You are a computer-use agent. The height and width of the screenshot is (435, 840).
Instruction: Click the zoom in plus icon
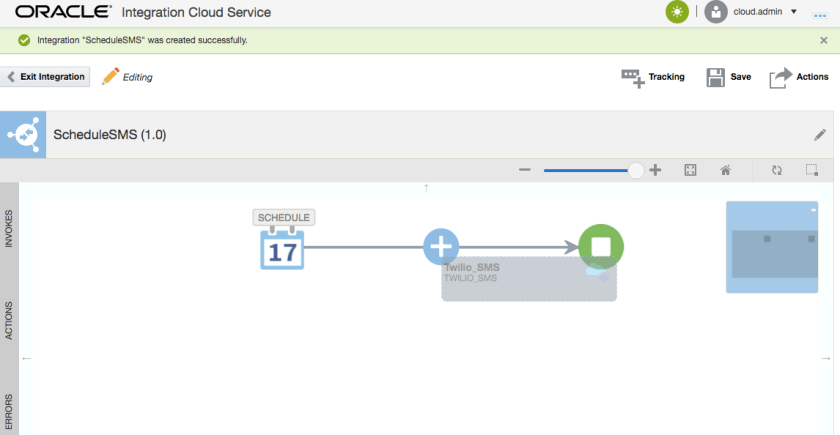(656, 171)
